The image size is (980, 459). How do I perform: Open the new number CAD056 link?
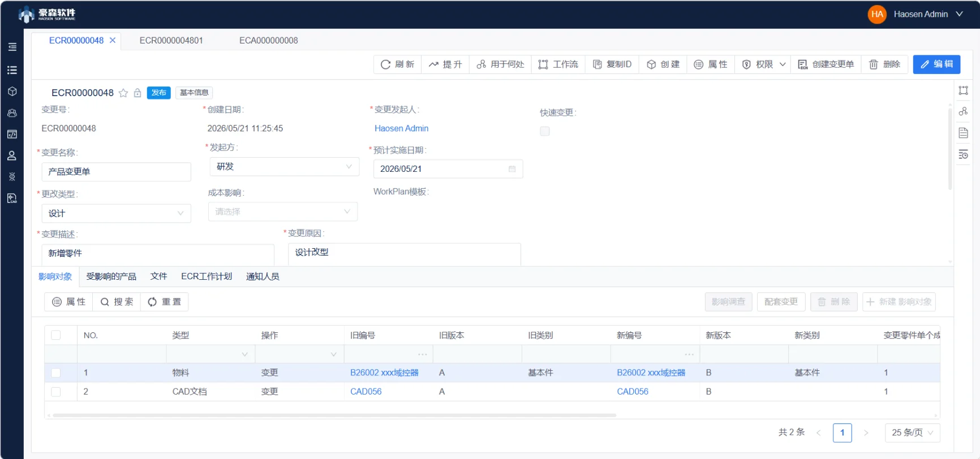(633, 391)
